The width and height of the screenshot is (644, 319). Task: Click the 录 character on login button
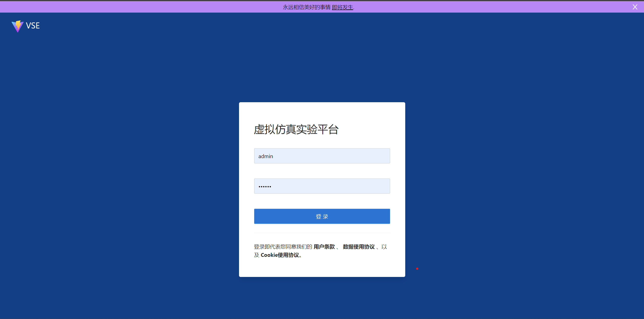[x=326, y=217]
